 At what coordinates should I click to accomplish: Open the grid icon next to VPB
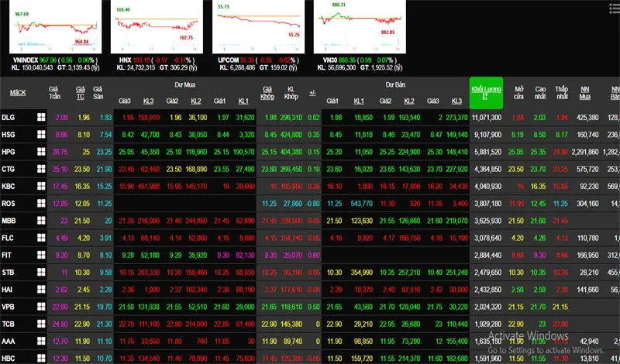click(x=41, y=306)
